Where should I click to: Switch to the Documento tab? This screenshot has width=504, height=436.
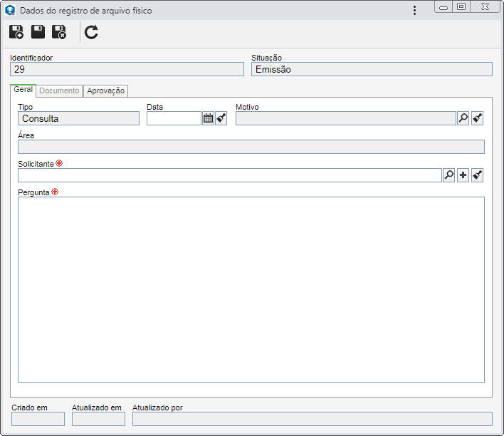coord(59,90)
